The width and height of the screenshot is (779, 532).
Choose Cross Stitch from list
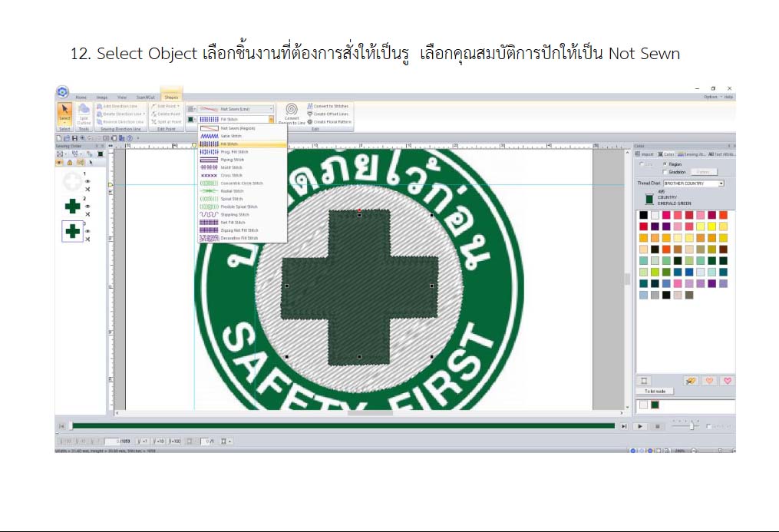(243, 175)
